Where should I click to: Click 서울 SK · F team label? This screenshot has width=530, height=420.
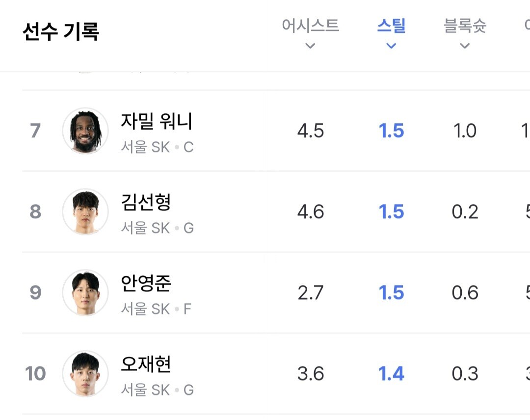click(x=156, y=309)
